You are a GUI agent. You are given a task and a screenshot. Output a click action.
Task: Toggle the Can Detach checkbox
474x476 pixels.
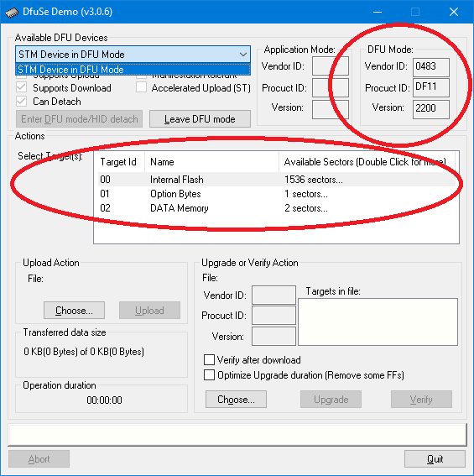point(22,101)
